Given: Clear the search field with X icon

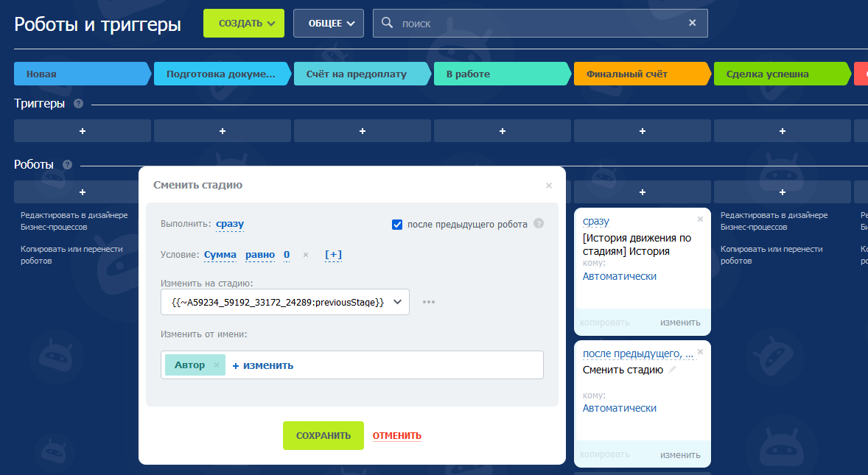Looking at the screenshot, I should click(x=692, y=23).
